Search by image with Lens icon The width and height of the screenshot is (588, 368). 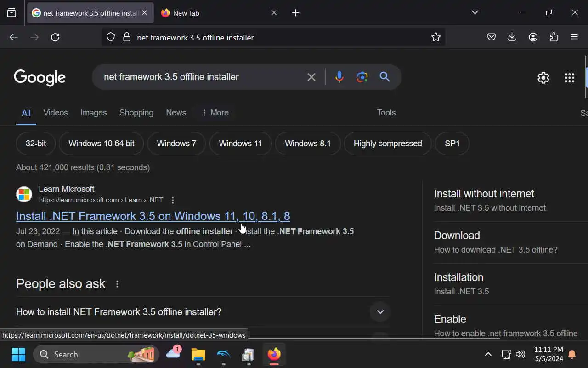362,77
